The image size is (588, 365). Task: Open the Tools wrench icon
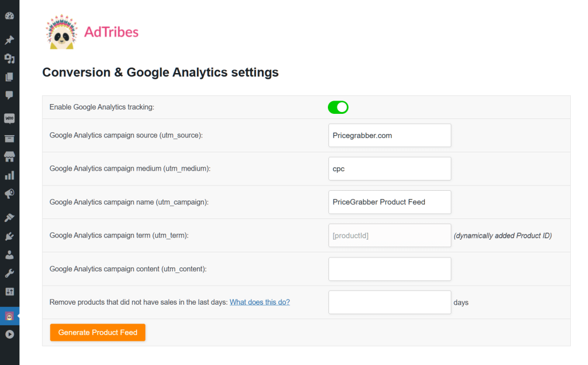pos(9,273)
